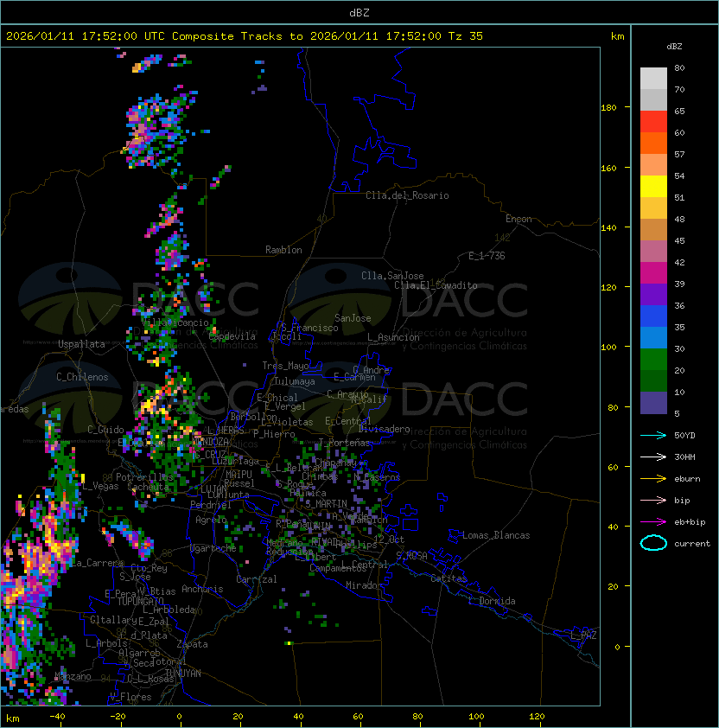Click the C_Chilenos map label
719x728 pixels.
tap(82, 377)
